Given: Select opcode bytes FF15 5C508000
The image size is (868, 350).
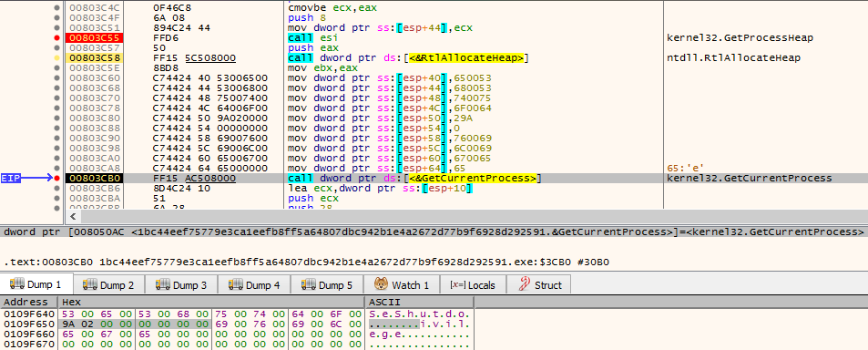Looking at the screenshot, I should [194, 57].
